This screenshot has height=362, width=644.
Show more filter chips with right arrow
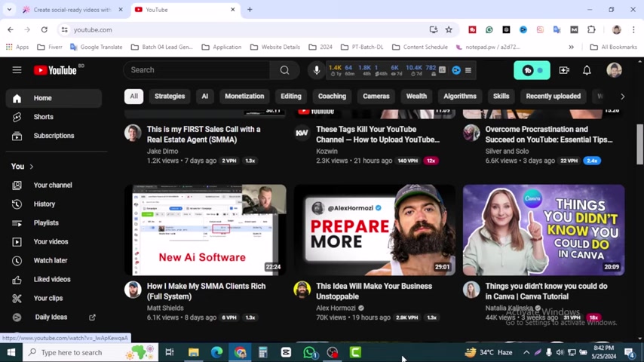(623, 97)
